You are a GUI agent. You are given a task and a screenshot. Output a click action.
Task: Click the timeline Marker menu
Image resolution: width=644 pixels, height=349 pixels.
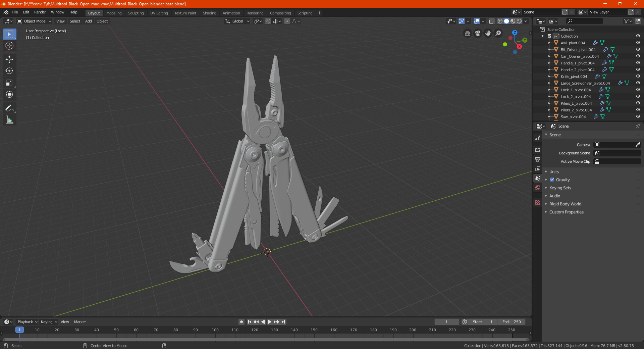pos(80,322)
